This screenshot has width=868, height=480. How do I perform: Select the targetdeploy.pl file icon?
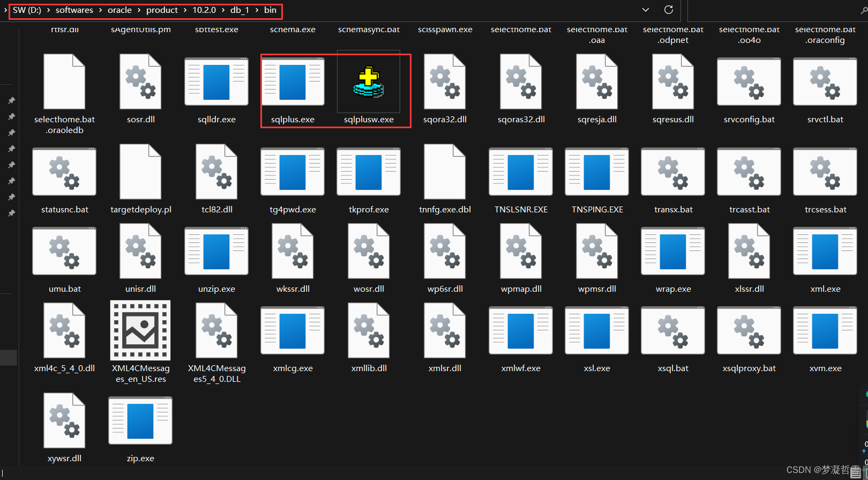(140, 172)
